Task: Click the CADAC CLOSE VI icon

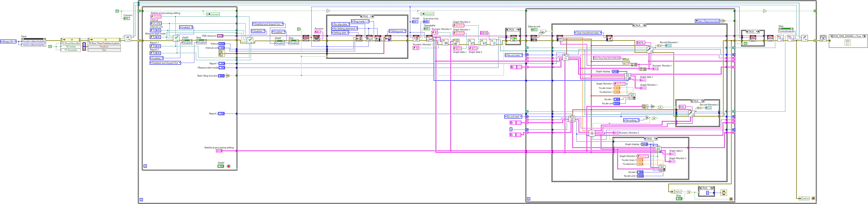Action: pos(770,38)
